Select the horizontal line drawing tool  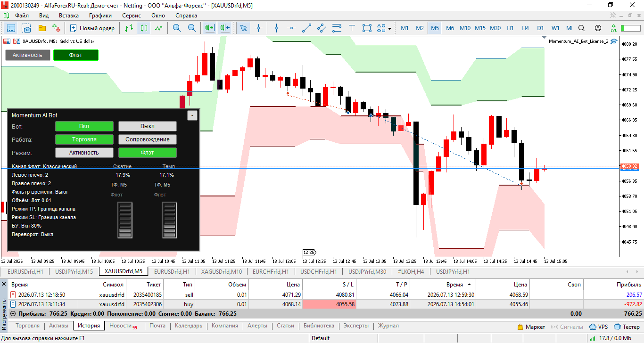(292, 28)
